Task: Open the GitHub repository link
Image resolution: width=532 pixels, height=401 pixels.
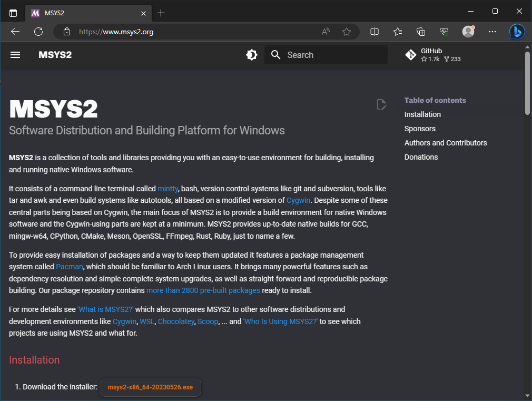Action: [x=433, y=55]
